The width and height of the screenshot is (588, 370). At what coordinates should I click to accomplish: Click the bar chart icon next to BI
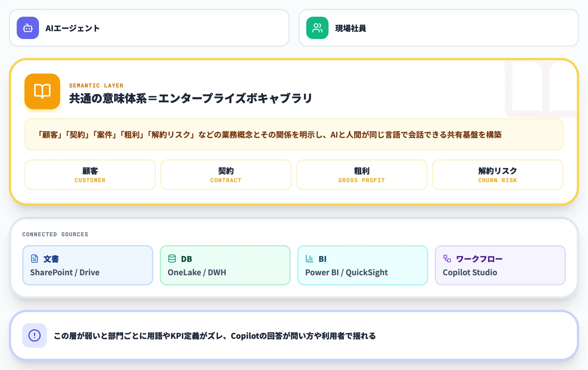[x=310, y=259]
